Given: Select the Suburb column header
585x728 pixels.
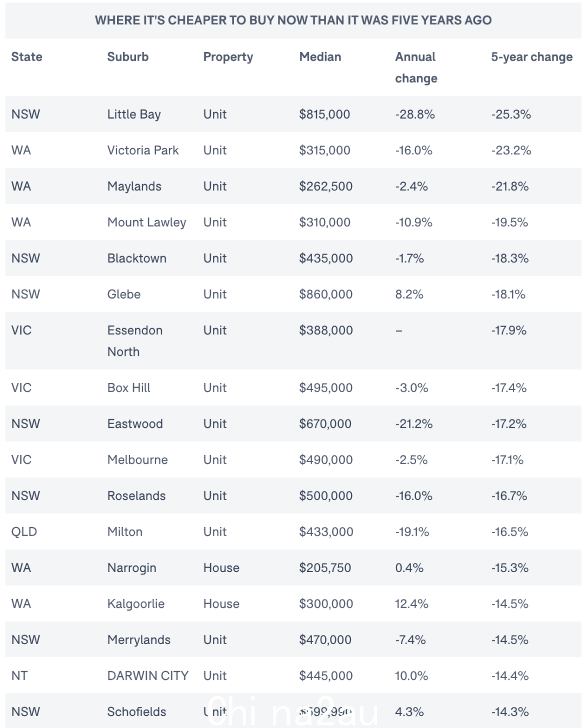Looking at the screenshot, I should coord(128,57).
